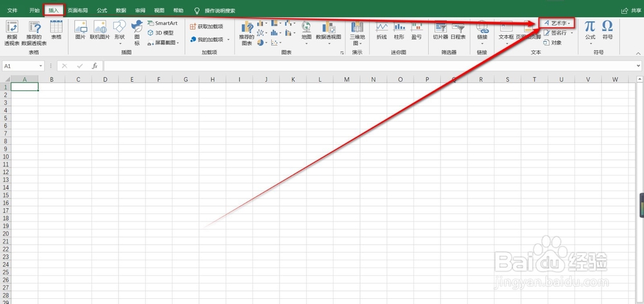
Task: Click in the formula bar input
Action: click(369, 66)
